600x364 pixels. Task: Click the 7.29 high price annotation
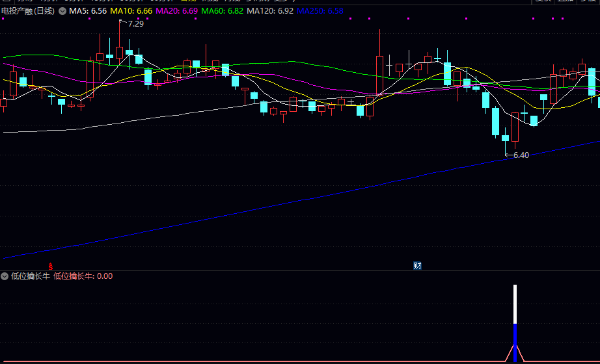135,24
